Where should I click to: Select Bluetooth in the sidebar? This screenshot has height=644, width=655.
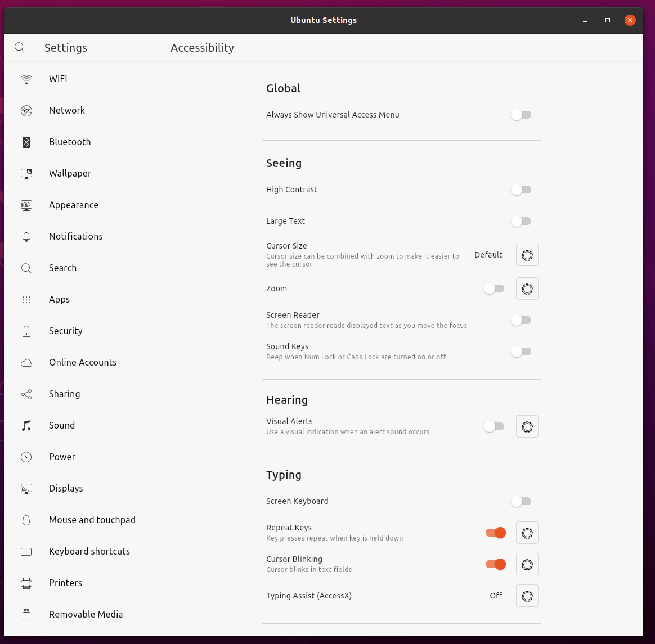[82, 142]
